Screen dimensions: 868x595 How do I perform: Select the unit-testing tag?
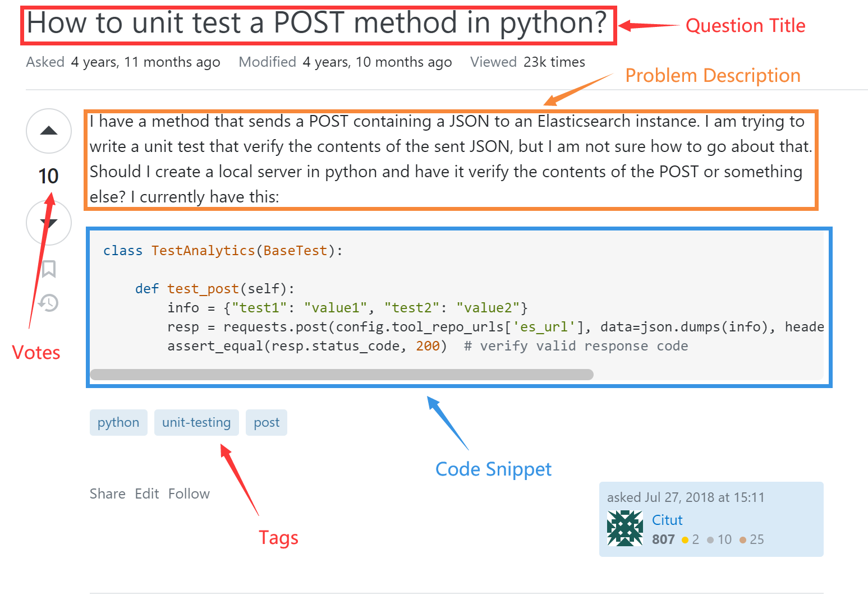(x=196, y=422)
